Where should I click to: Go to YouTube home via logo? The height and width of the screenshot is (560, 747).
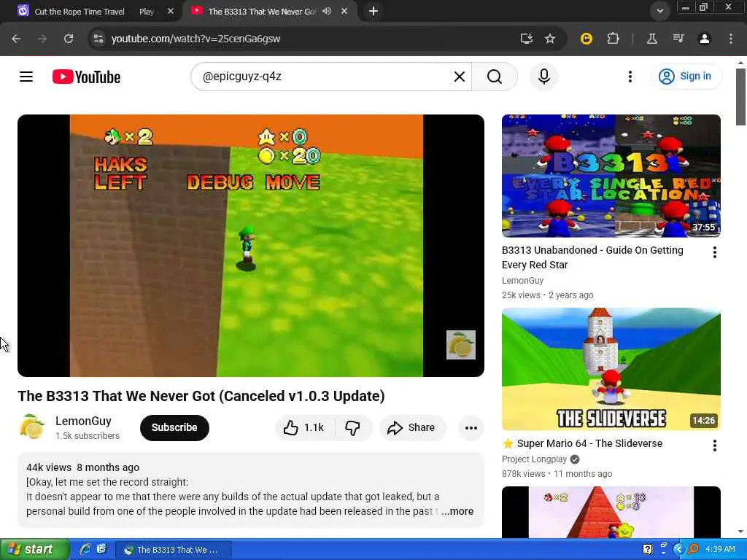86,77
